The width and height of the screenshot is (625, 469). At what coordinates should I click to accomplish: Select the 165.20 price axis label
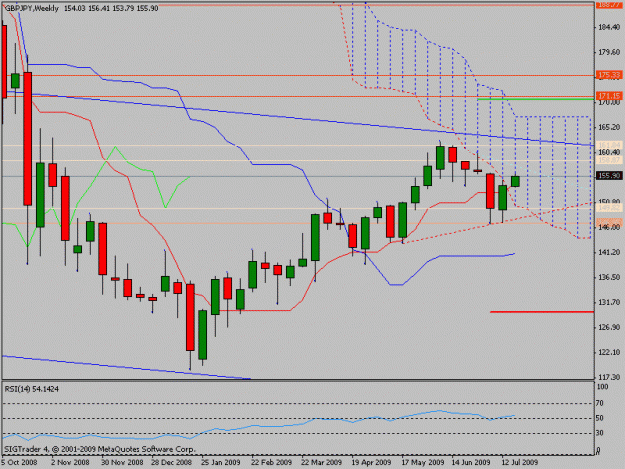click(x=609, y=127)
